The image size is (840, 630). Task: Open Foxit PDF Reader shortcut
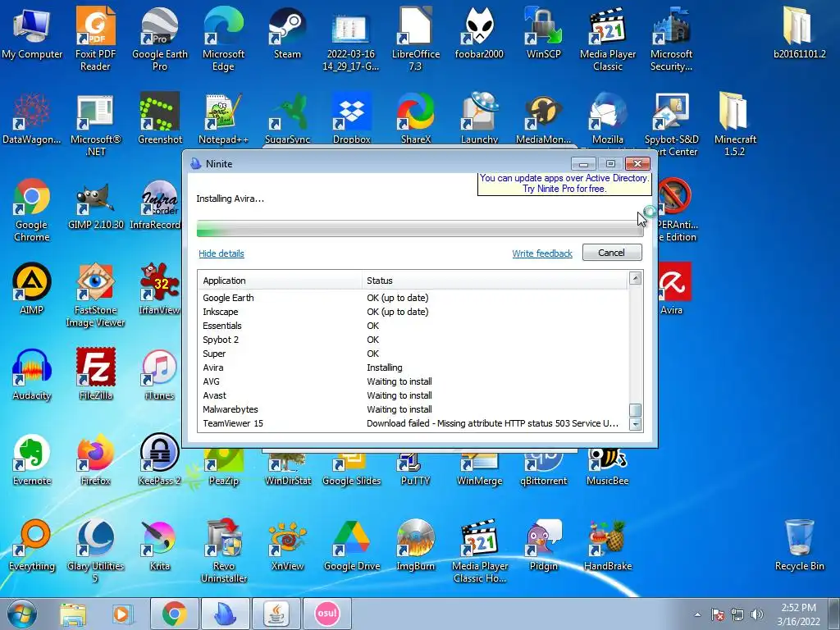(x=95, y=39)
